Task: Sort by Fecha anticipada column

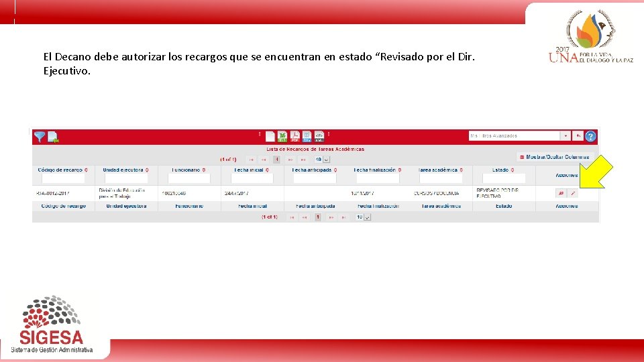Action: point(335,170)
